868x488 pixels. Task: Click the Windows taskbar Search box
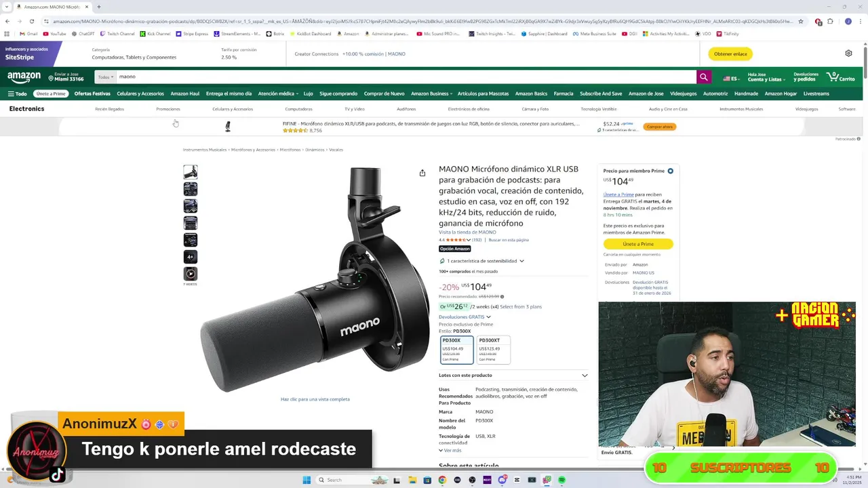[x=353, y=480]
